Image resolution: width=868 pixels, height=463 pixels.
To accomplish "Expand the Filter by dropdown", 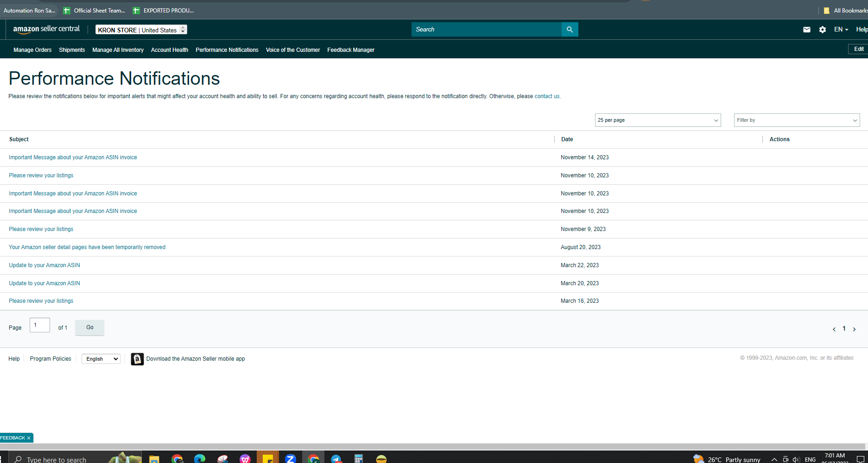I will pos(797,120).
